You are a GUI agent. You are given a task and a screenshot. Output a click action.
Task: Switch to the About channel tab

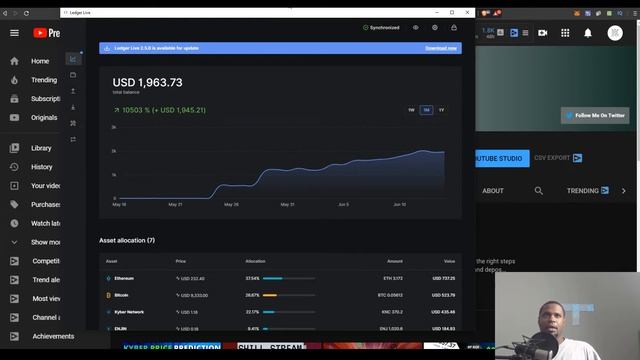click(x=493, y=191)
